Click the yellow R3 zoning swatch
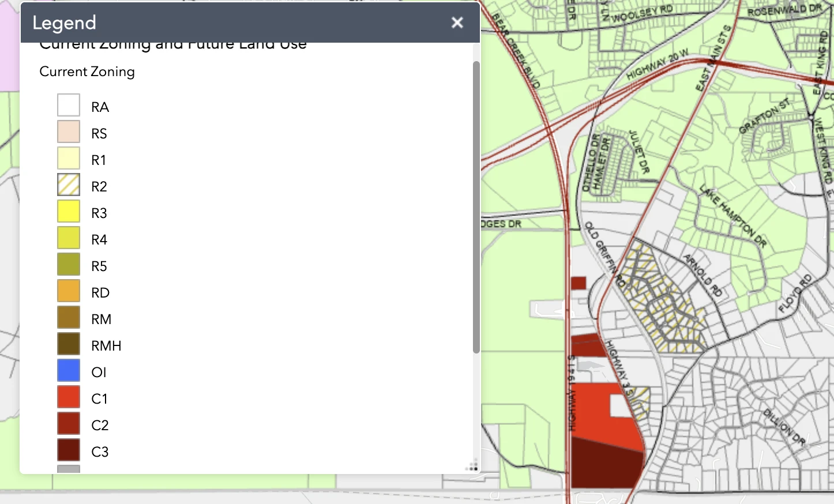 coord(69,212)
